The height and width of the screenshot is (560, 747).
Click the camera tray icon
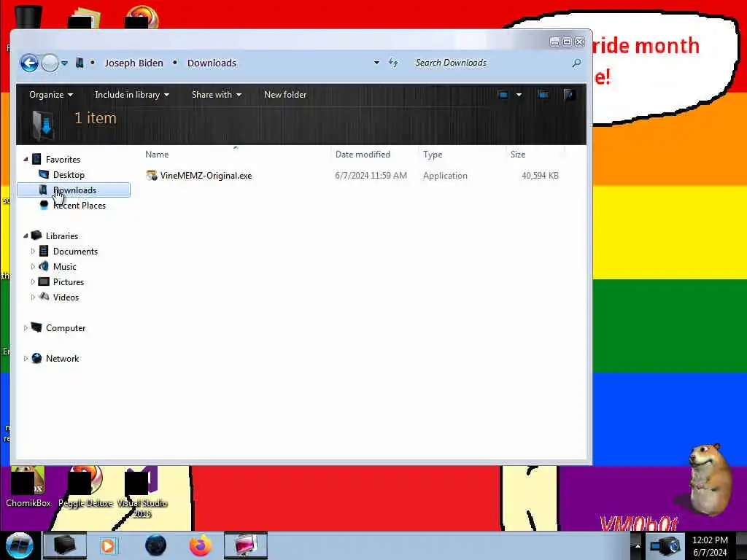click(x=665, y=546)
